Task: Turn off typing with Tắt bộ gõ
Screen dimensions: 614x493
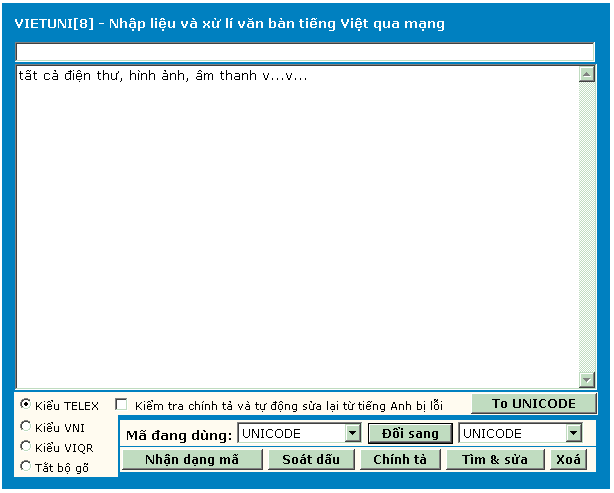Action: 25,466
